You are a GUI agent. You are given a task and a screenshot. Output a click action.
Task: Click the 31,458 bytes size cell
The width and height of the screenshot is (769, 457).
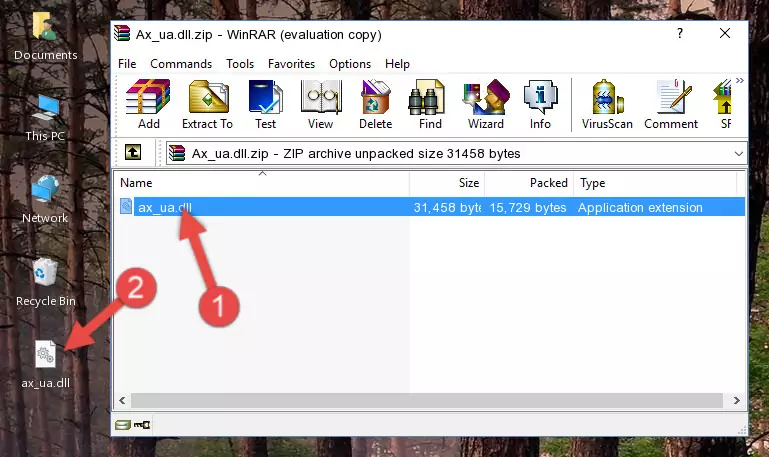pyautogui.click(x=447, y=207)
